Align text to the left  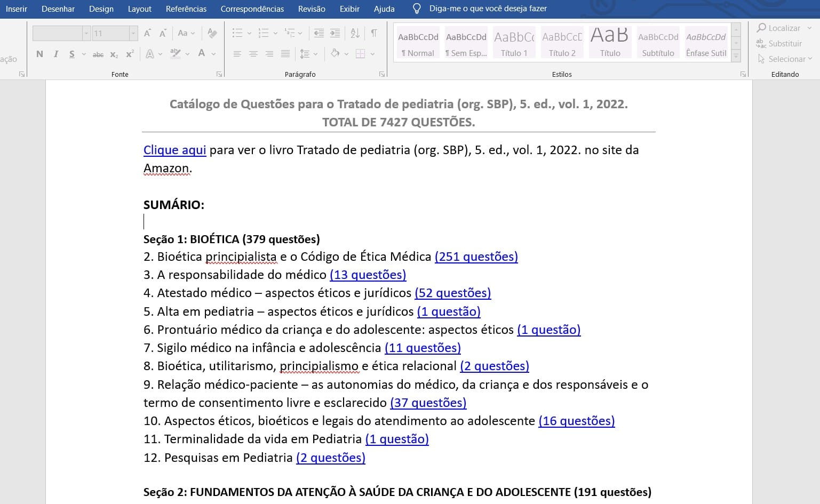[x=237, y=54]
